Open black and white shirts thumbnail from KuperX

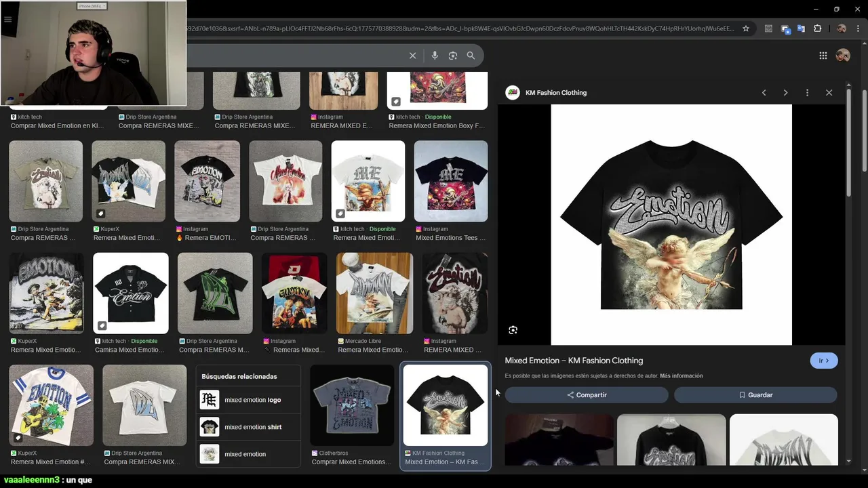click(x=128, y=181)
